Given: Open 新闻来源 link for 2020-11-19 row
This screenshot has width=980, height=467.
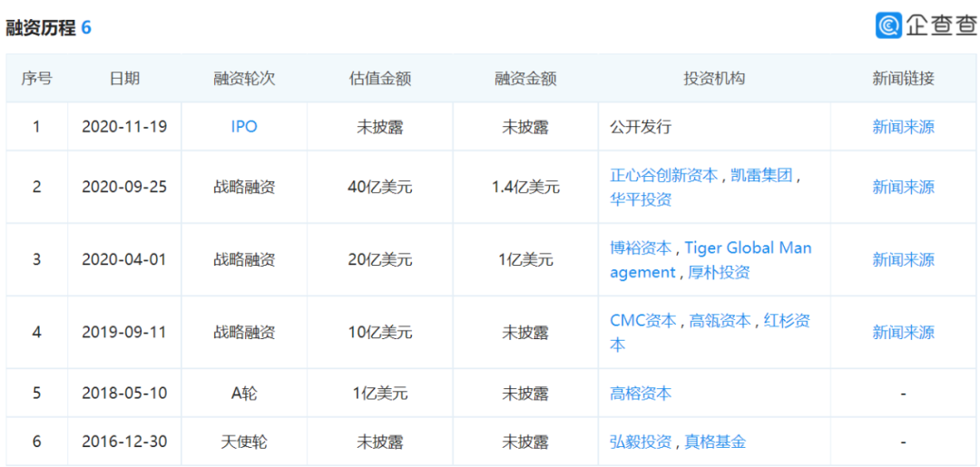Looking at the screenshot, I should click(x=903, y=127).
